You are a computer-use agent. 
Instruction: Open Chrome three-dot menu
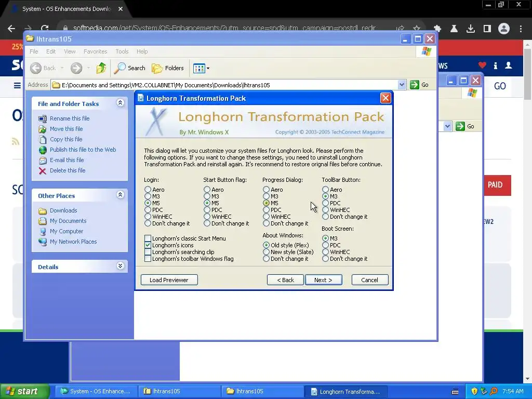click(521, 29)
